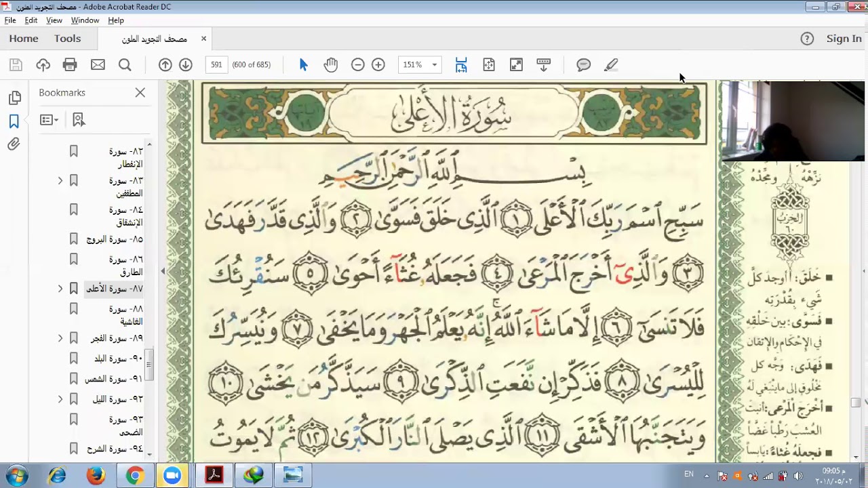
Task: Open the Help menu
Action: 116,20
